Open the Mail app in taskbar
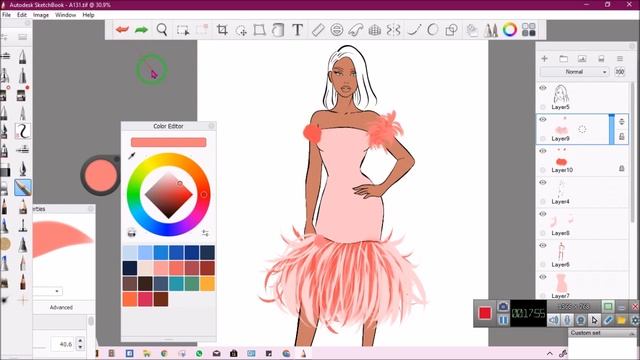Screen dimensions: 640x360 pos(216,353)
